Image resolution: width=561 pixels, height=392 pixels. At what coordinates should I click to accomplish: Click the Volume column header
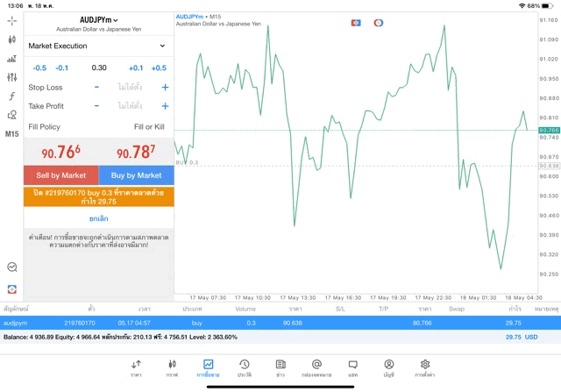245,309
